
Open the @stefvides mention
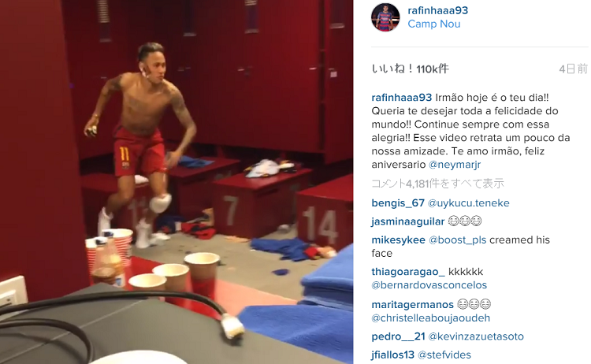pos(444,355)
